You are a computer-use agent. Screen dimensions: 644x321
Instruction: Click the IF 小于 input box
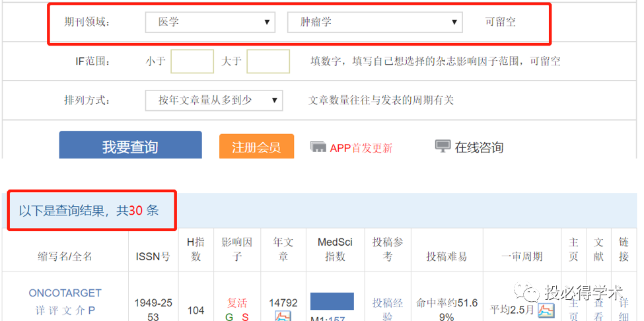[192, 61]
